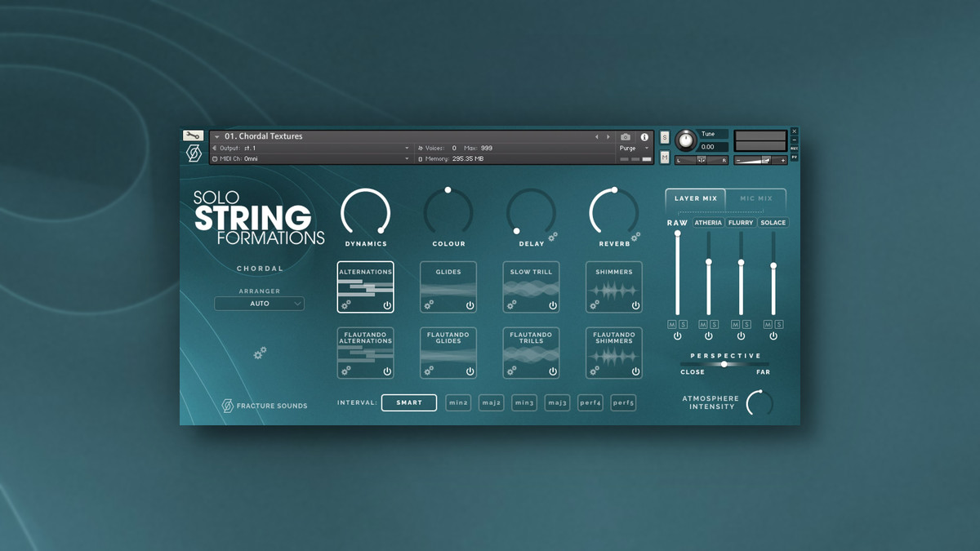
Task: Toggle power for Shimmers articulation
Action: pyautogui.click(x=635, y=305)
